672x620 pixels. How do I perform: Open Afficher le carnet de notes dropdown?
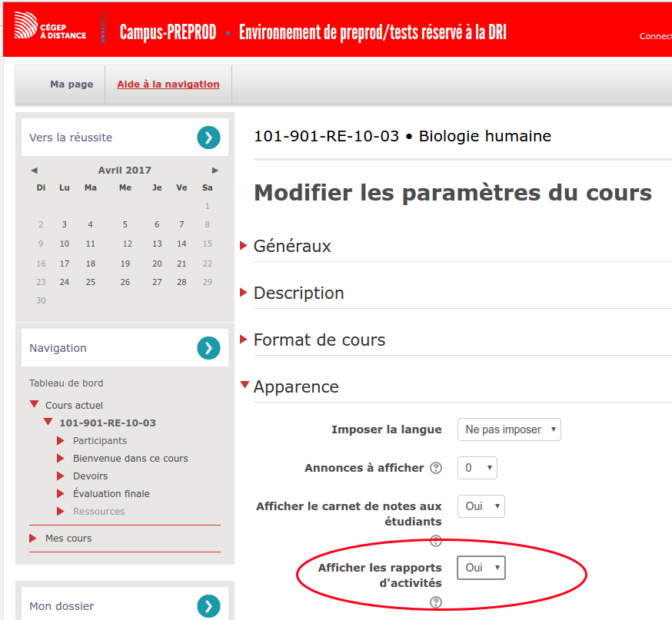481,506
